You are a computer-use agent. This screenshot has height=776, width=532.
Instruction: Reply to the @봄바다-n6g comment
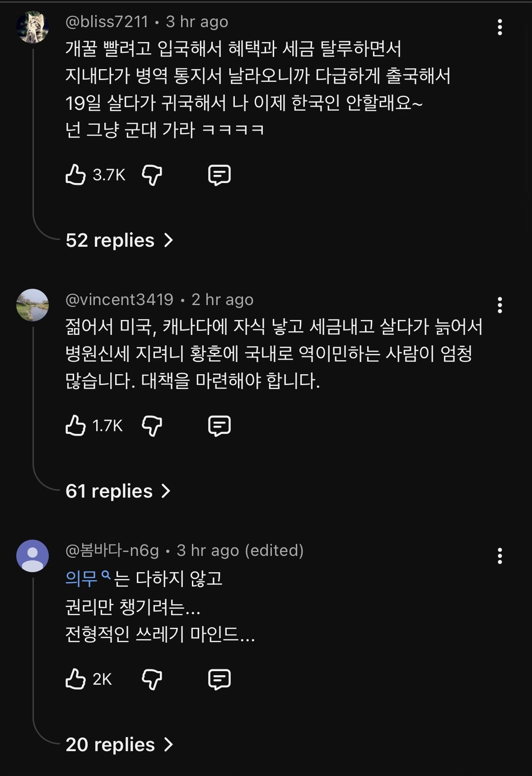(219, 679)
